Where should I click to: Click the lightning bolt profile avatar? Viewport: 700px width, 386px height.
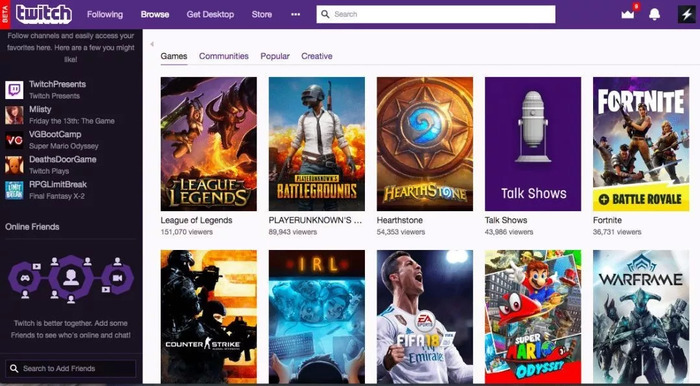coord(687,14)
